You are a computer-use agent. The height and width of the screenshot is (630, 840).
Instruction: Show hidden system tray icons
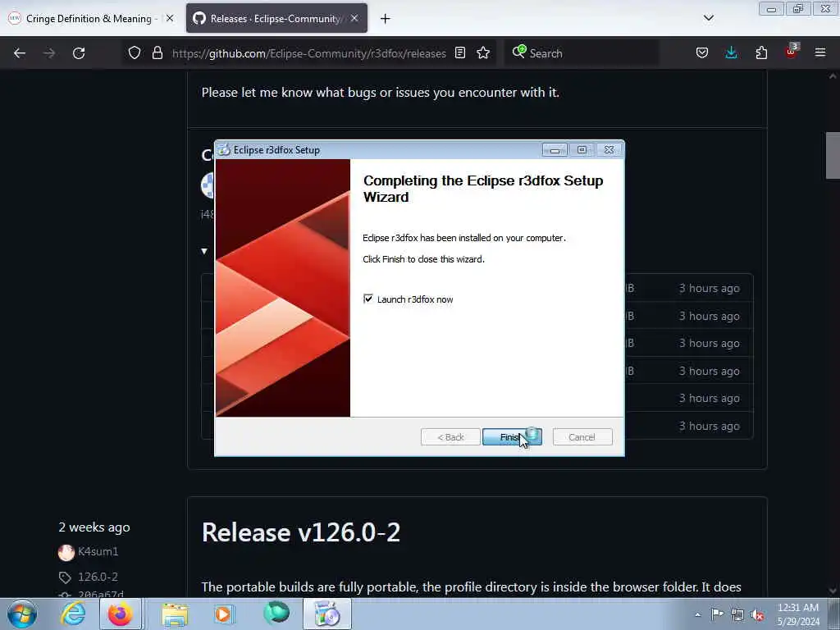pyautogui.click(x=697, y=614)
